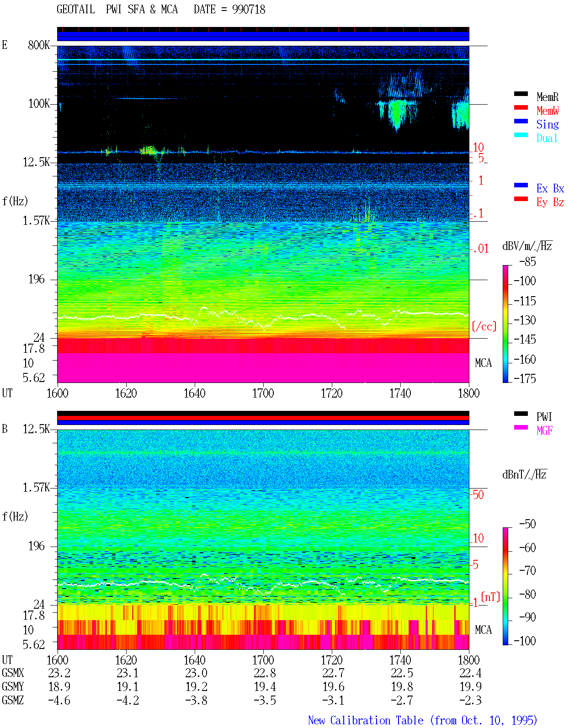Click the -100 value on the B color scale

click(525, 641)
